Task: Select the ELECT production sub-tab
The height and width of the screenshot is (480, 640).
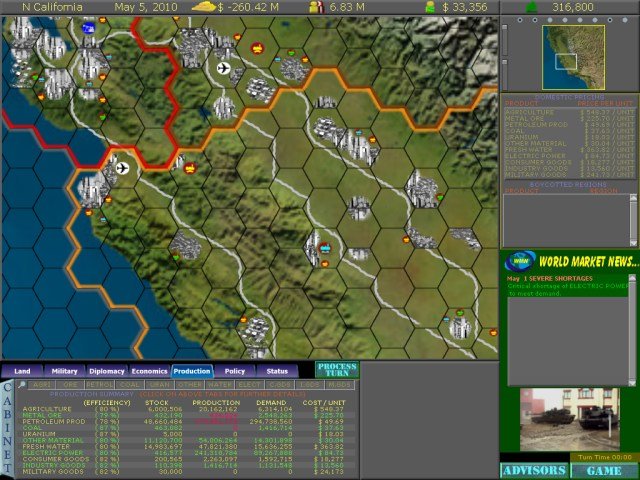Action: [x=249, y=384]
